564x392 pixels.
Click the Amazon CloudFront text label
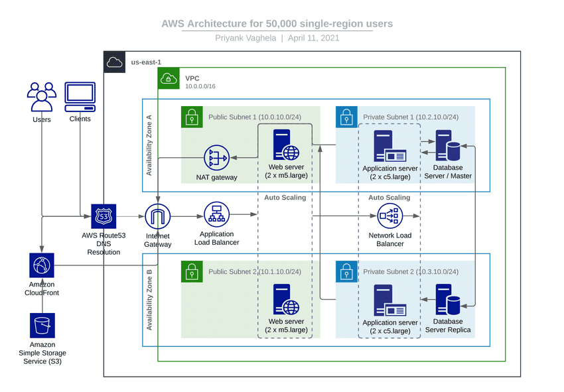pos(42,289)
